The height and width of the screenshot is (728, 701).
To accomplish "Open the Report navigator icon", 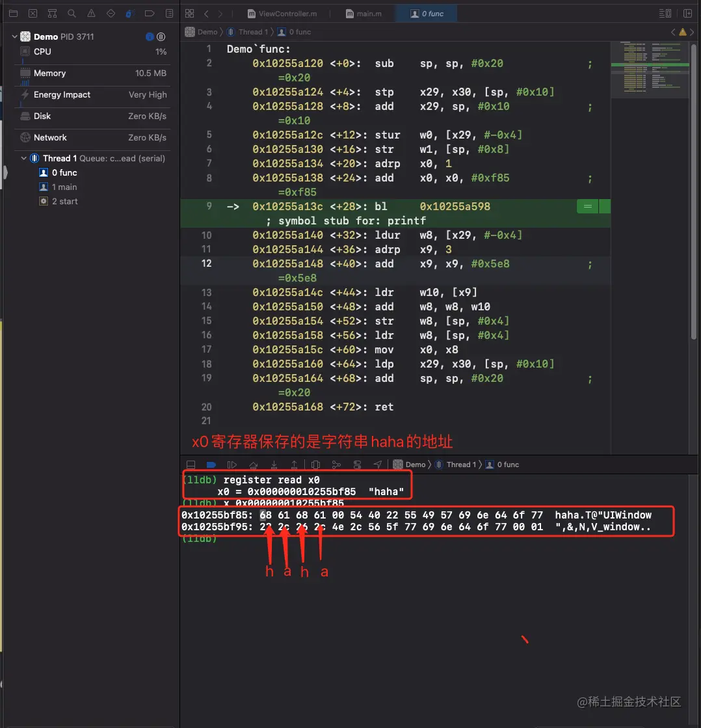I will click(169, 14).
